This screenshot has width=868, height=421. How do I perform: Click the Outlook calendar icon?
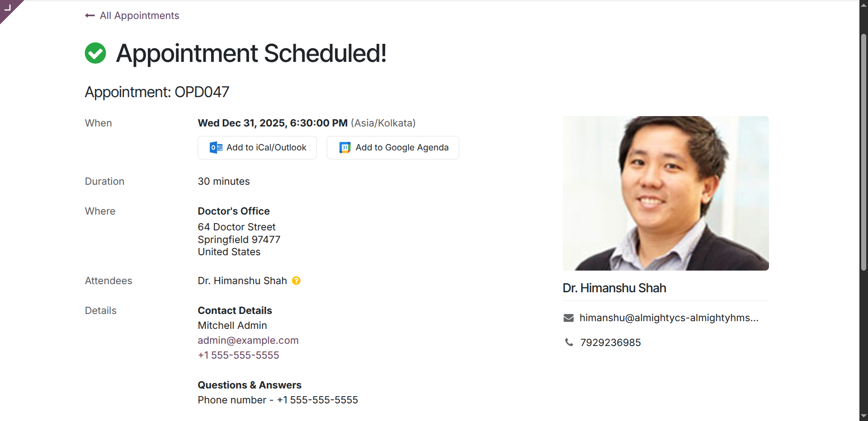click(x=216, y=148)
